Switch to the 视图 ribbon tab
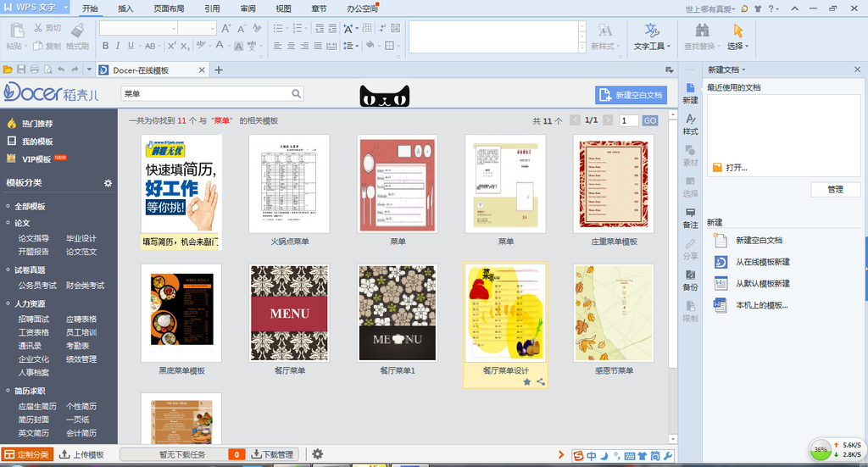 (x=283, y=8)
